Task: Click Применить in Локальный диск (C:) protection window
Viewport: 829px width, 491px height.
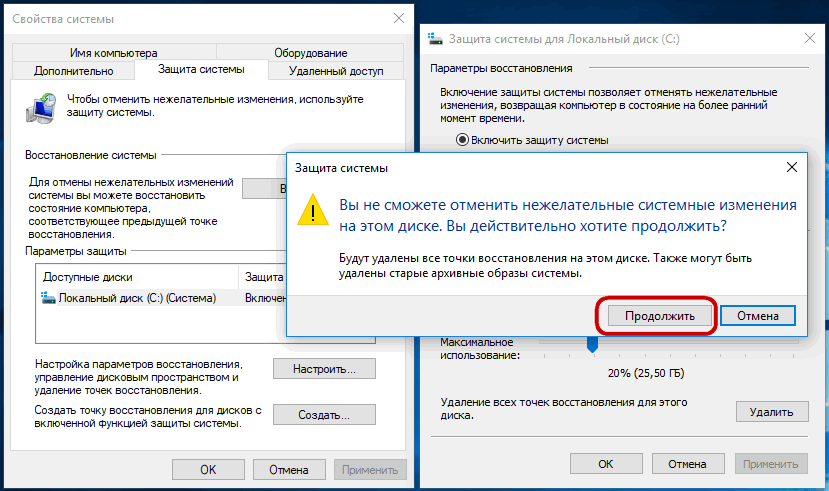Action: click(771, 464)
